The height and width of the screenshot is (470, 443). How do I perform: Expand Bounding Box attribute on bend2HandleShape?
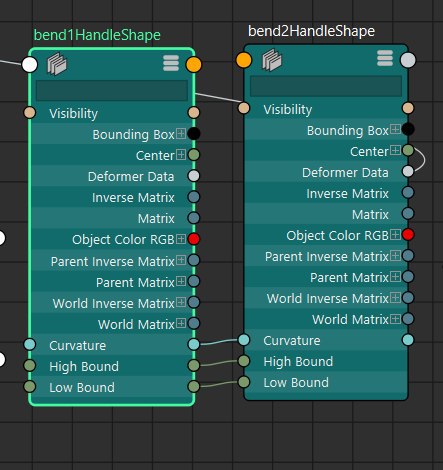pos(395,129)
